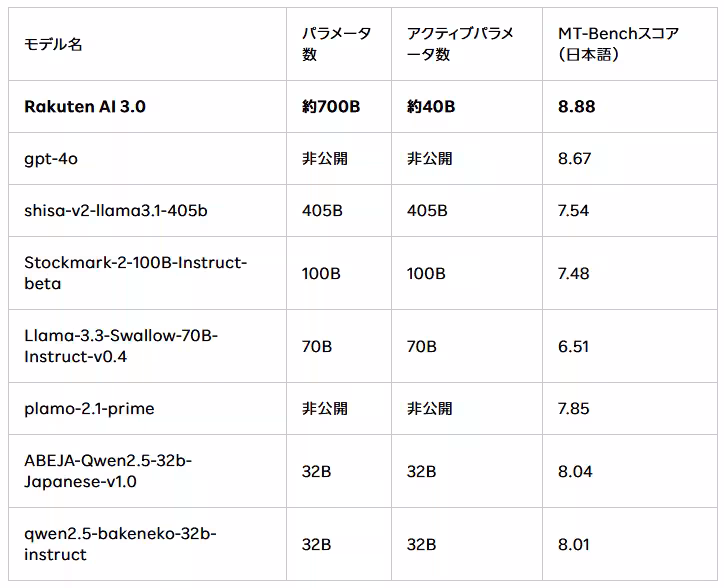724x588 pixels.
Task: Click the qwen2.5-bakeneko-32b-instruct model name
Action: click(120, 544)
